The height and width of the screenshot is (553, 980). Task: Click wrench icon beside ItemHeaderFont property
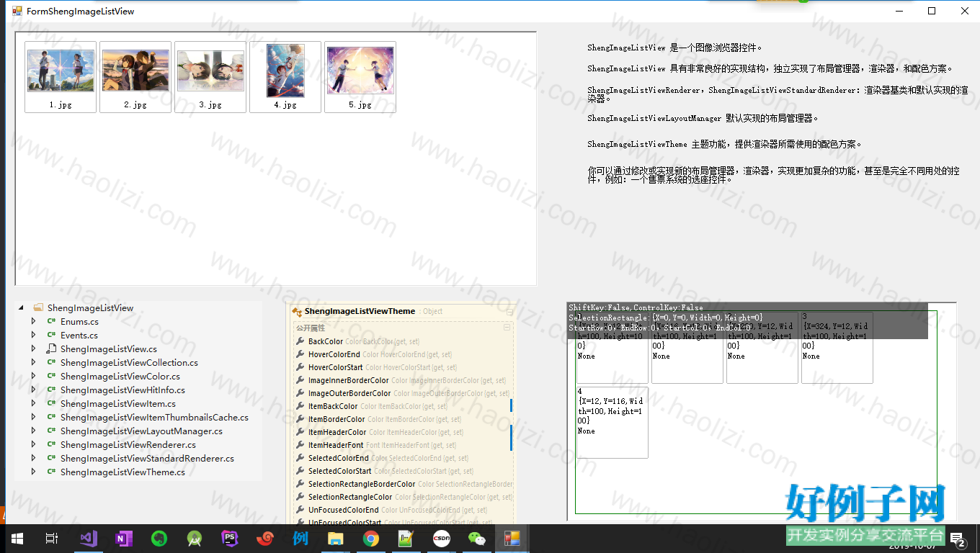pos(300,445)
